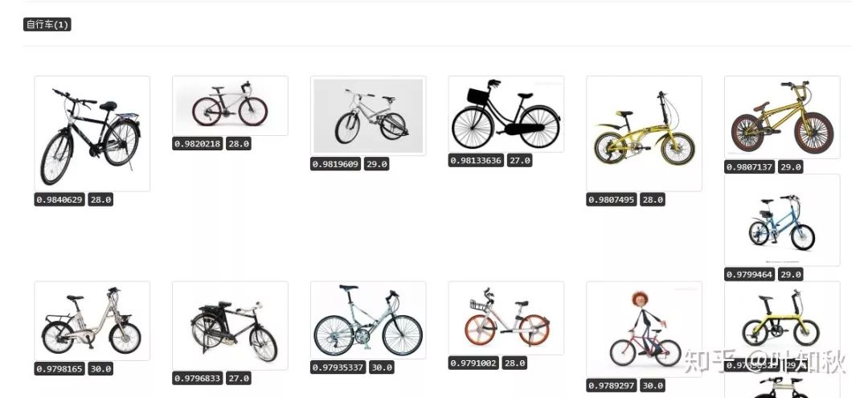This screenshot has width=868, height=398.
Task: Open the vintage black bicycle image
Action: click(230, 325)
